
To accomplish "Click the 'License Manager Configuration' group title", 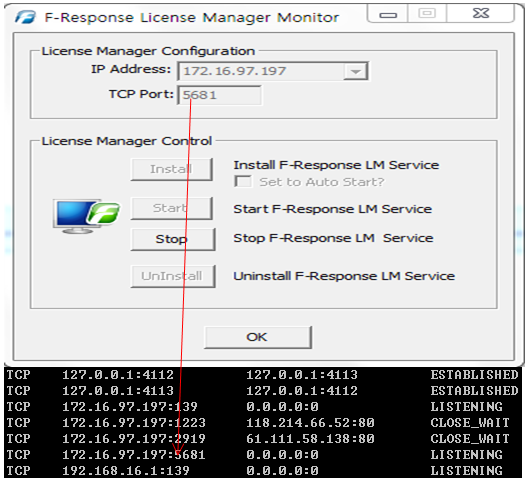I will 148,51.
